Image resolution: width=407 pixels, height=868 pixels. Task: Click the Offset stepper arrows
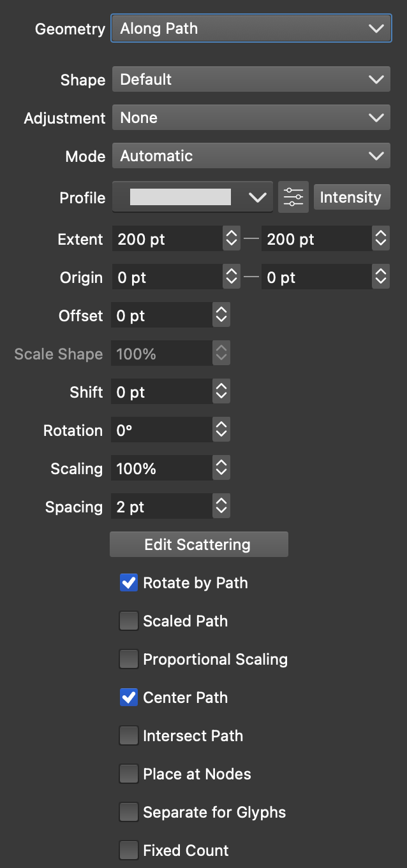(221, 315)
